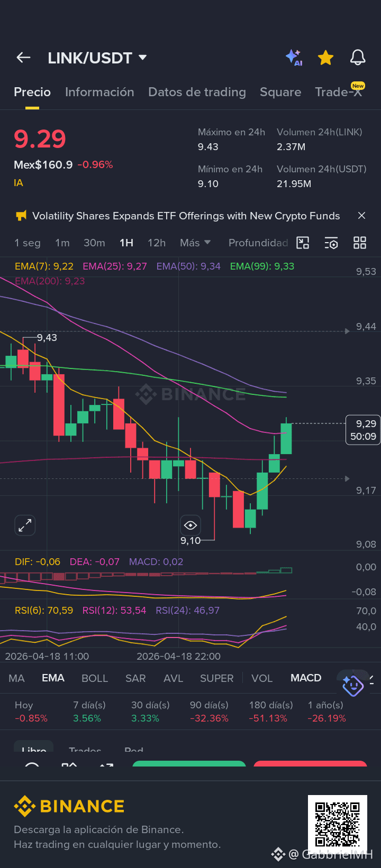Tap the Mex$160.9 converted price
Screen dimensions: 381x868
(x=43, y=165)
